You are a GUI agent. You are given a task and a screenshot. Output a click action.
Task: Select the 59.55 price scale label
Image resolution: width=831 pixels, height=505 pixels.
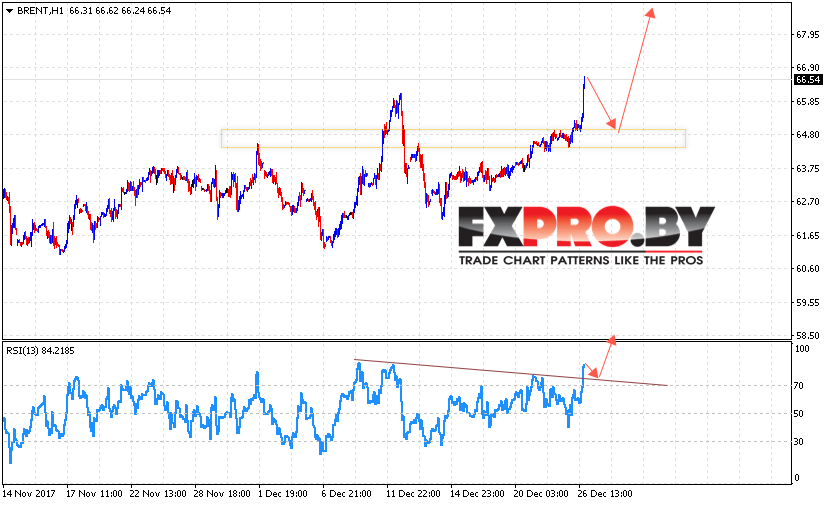tap(808, 303)
